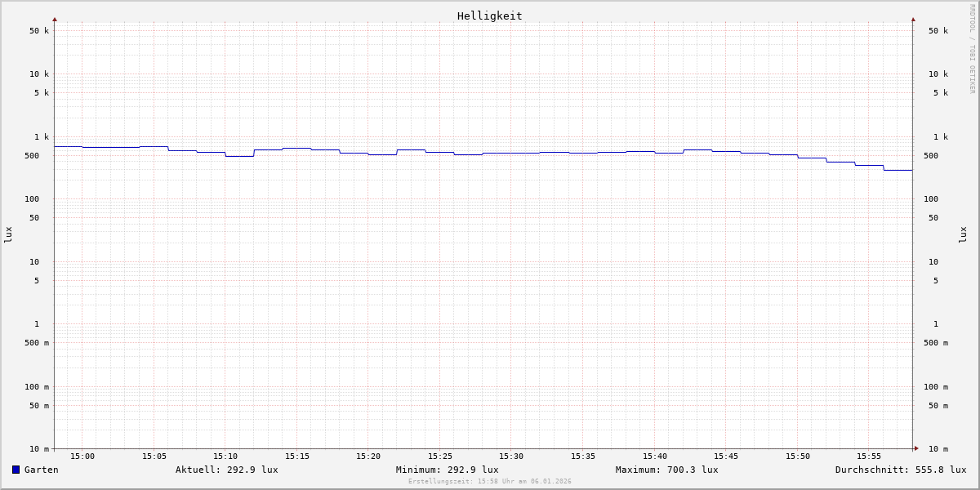Click the 15:45 tick on the time axis

point(726,457)
